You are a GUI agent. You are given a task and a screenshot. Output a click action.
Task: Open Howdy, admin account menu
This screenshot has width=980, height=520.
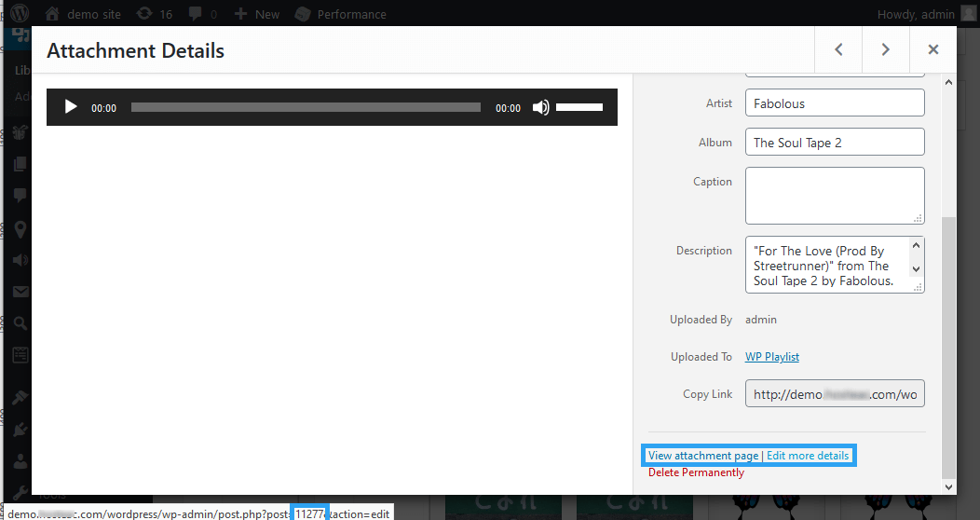[926, 14]
